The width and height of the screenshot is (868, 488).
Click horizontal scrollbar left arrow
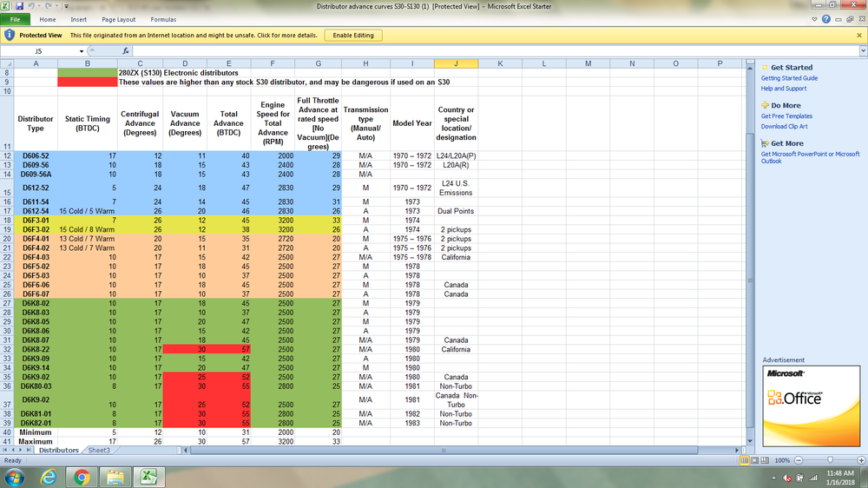point(186,451)
